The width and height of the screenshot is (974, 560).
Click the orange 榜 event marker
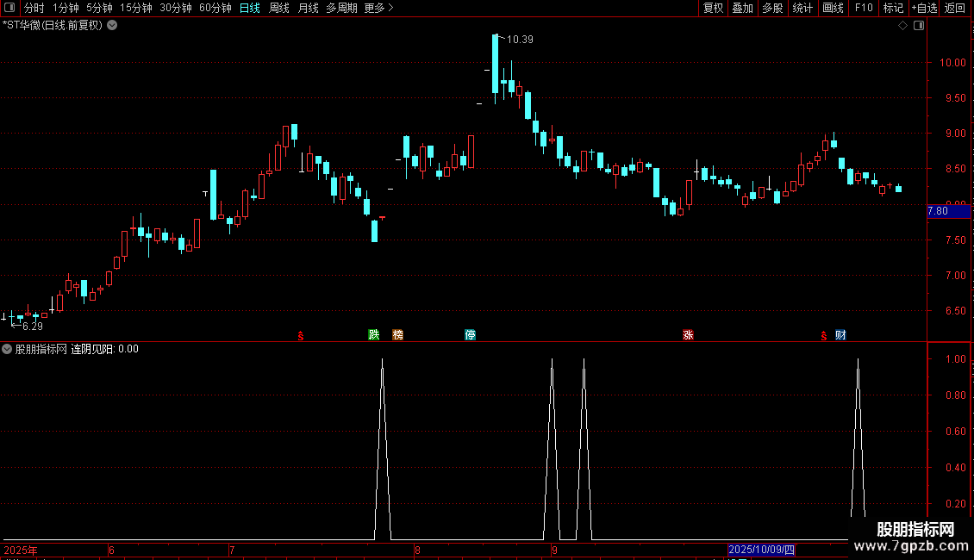click(x=398, y=334)
